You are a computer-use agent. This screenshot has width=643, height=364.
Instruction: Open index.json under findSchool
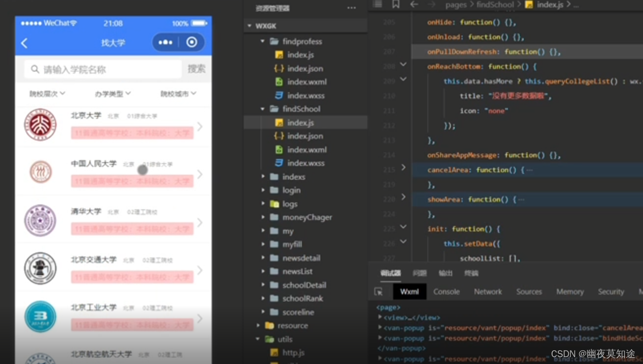tap(305, 136)
